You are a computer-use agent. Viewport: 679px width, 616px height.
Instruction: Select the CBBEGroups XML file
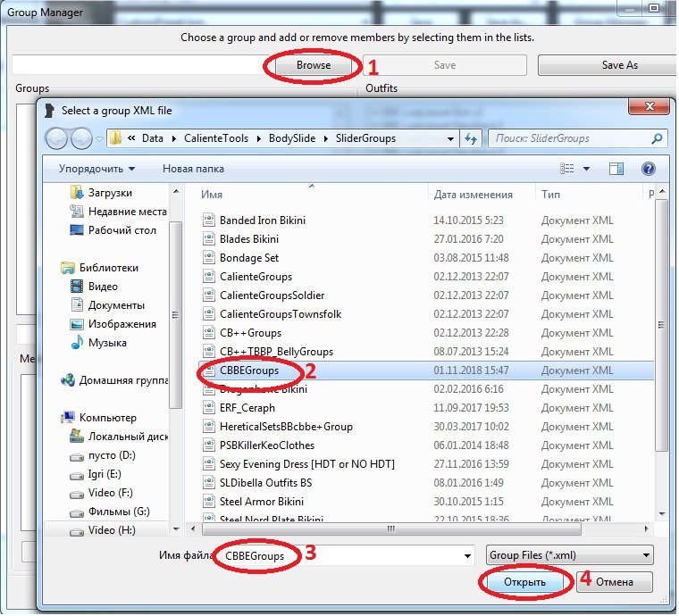(249, 370)
